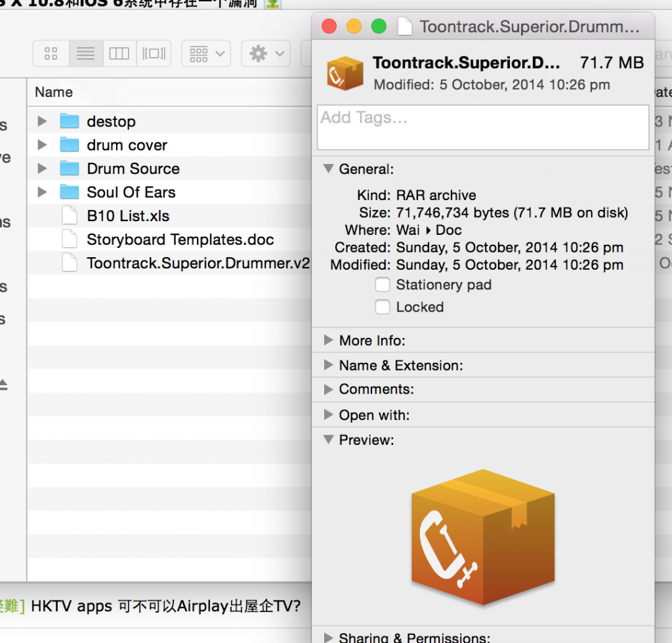Select the Storyboard Templates.doc file name
The height and width of the screenshot is (643, 672).
[x=180, y=239]
